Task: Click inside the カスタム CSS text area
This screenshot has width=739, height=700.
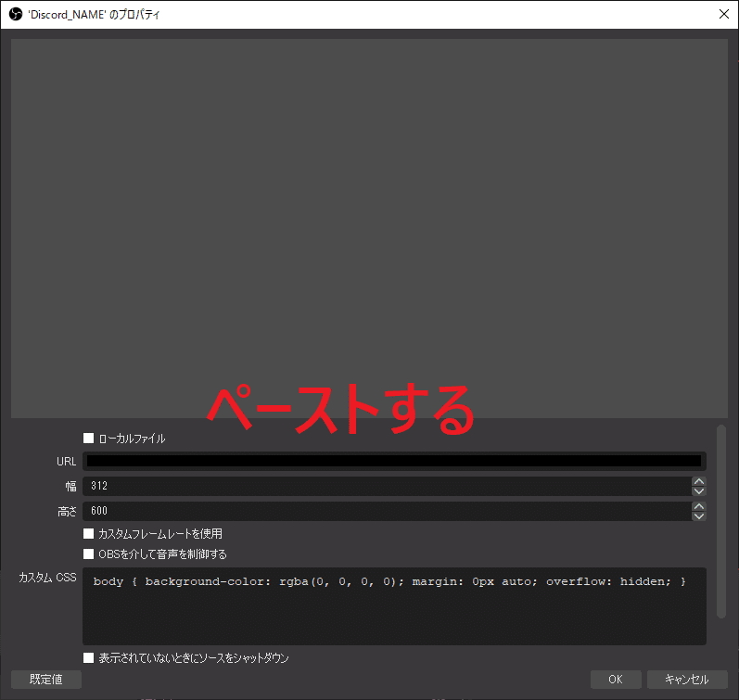Action: (394, 606)
